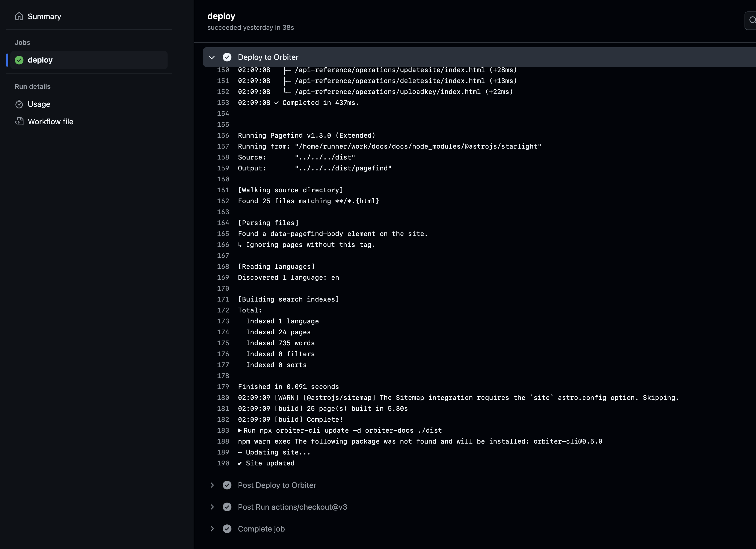Viewport: 756px width, 549px height.
Task: Click Complete job status check icon
Action: [227, 529]
